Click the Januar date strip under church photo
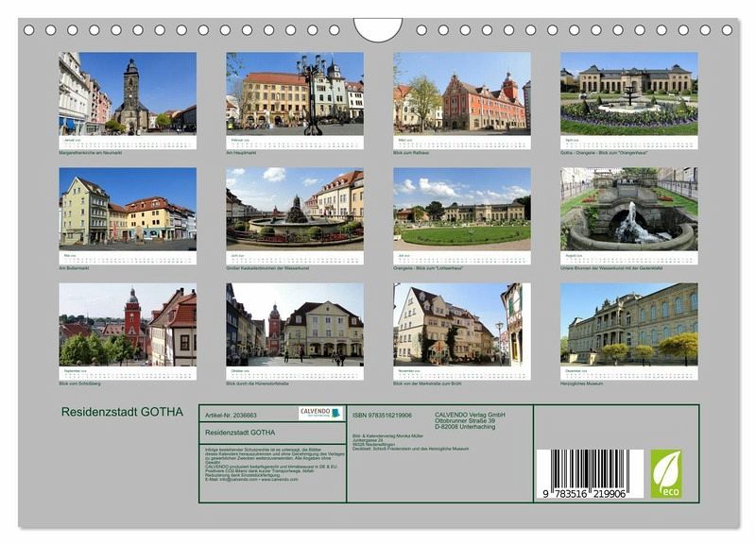This screenshot has height=545, width=756. [128, 143]
